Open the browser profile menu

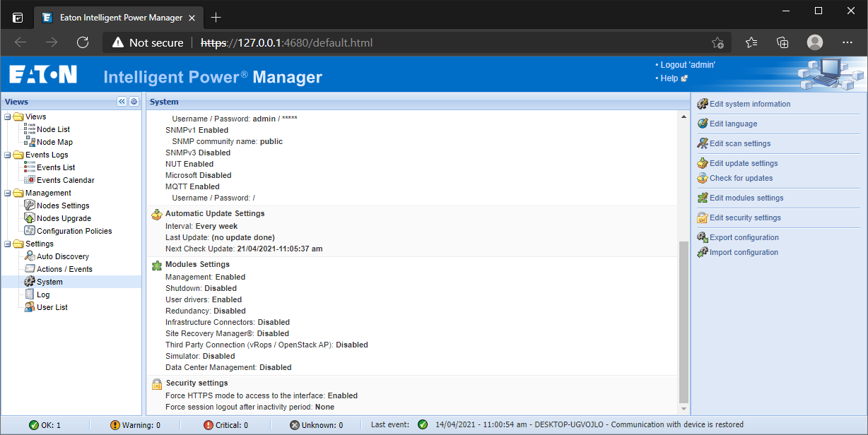click(x=815, y=42)
